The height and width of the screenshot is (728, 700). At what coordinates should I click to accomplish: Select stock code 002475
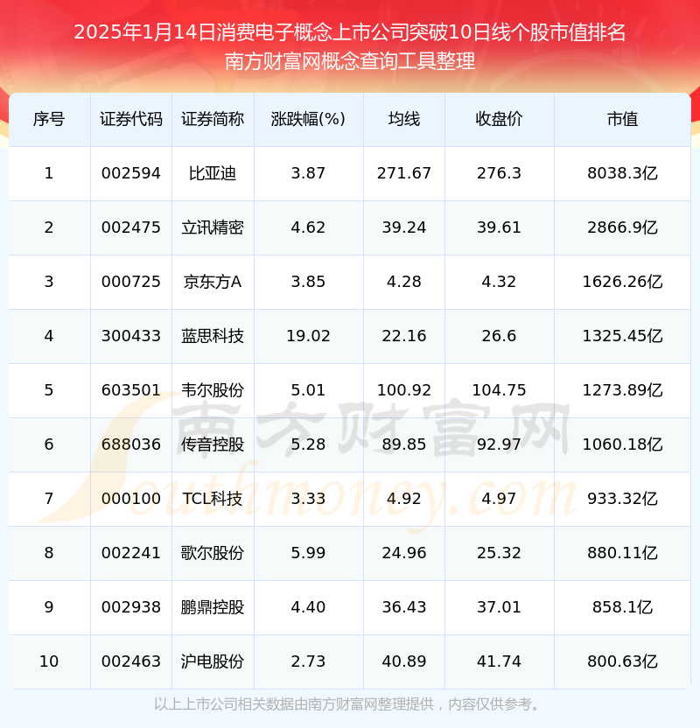click(x=131, y=228)
